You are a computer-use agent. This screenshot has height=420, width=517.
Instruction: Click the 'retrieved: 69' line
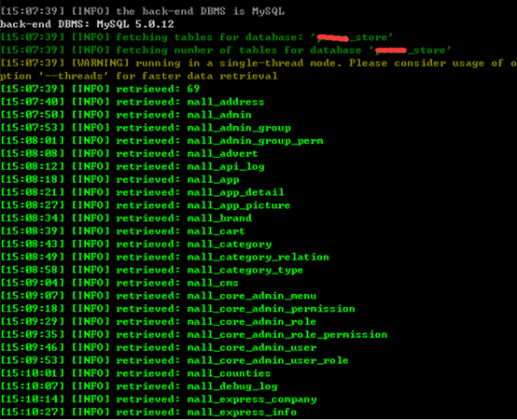[100, 89]
